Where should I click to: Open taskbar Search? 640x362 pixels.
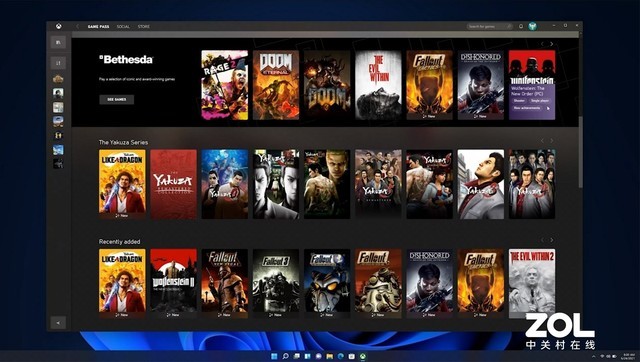(x=285, y=356)
